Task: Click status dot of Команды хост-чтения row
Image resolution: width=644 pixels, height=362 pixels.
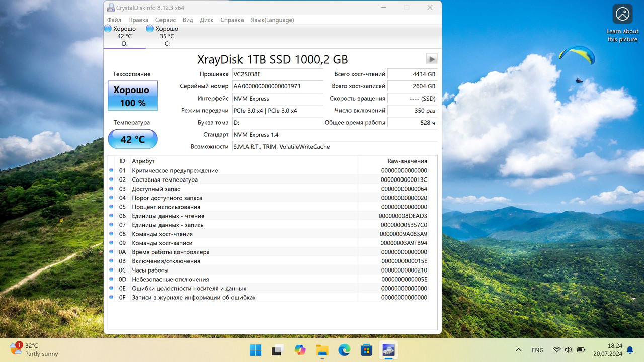Action: [x=111, y=234]
